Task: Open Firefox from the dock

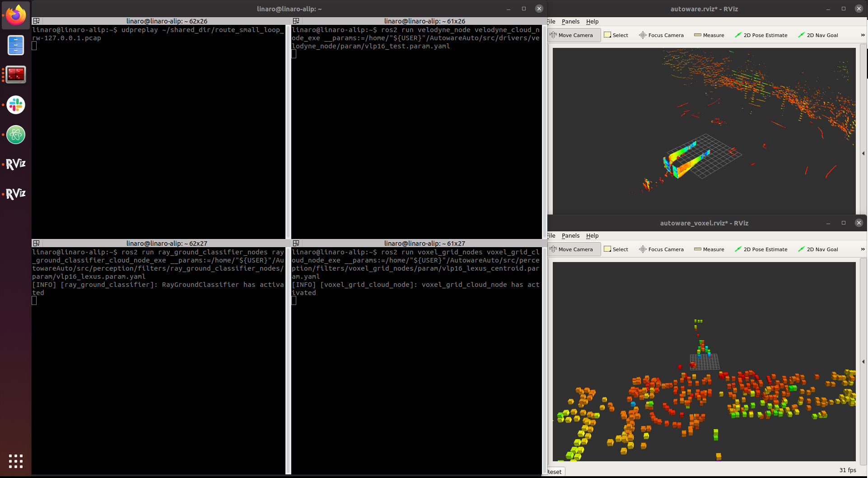Action: (16, 16)
